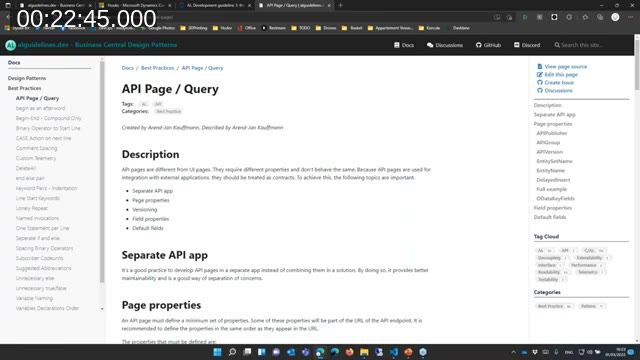Image resolution: width=640 pixels, height=360 pixels.
Task: Click the Extendability tag in Tag Cloud
Action: coord(592,258)
